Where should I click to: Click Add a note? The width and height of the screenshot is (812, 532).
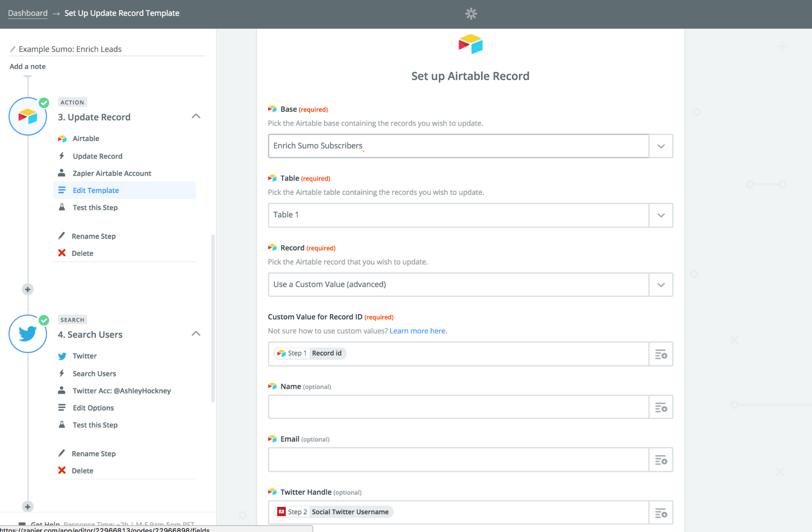(x=28, y=66)
